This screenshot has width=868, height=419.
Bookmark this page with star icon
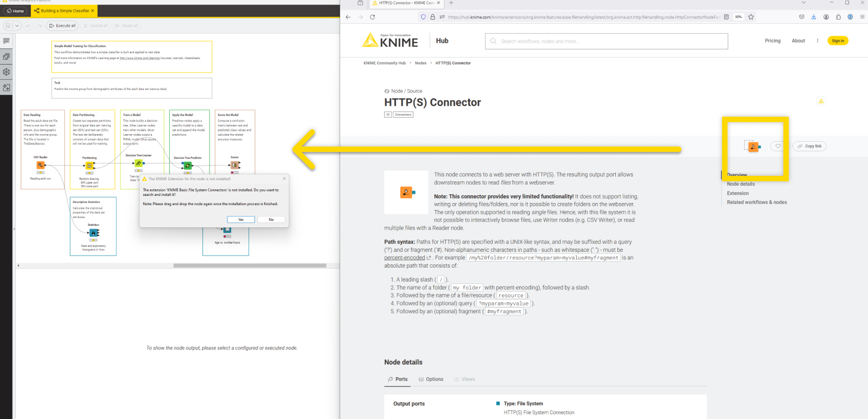[751, 17]
